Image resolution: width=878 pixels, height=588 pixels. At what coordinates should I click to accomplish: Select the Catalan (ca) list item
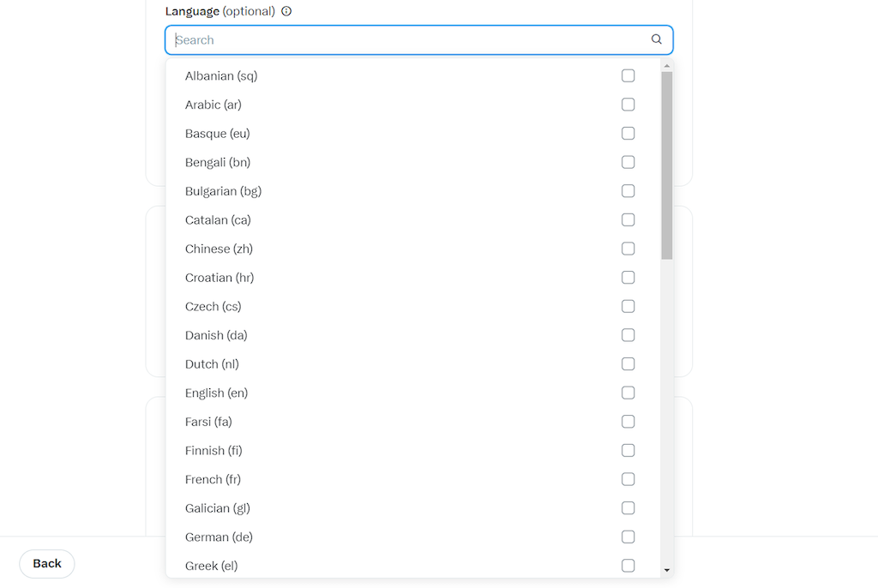click(413, 220)
